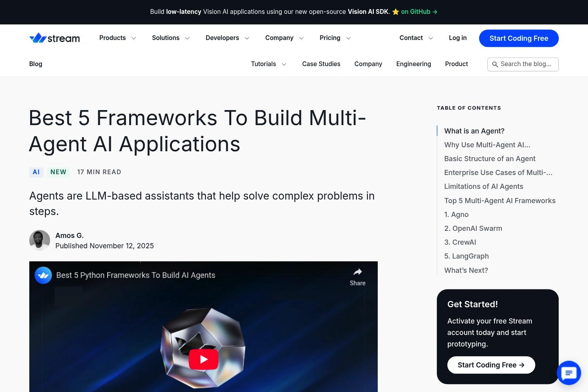Click the AI tag badge

36,172
